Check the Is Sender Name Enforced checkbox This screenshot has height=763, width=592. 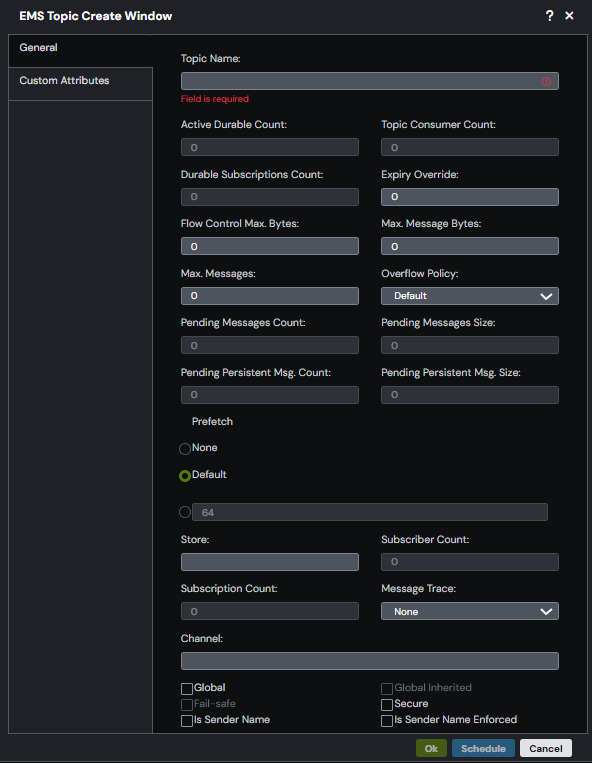387,721
